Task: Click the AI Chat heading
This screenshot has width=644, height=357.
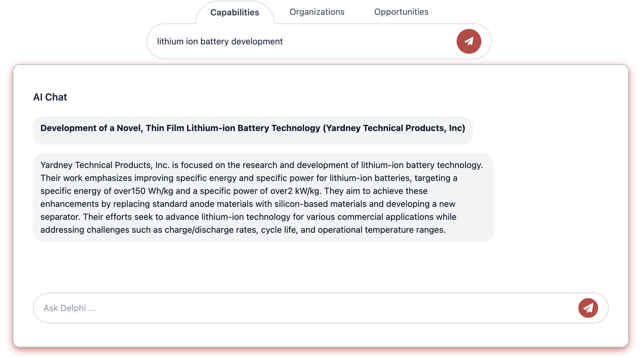Action: coord(50,97)
